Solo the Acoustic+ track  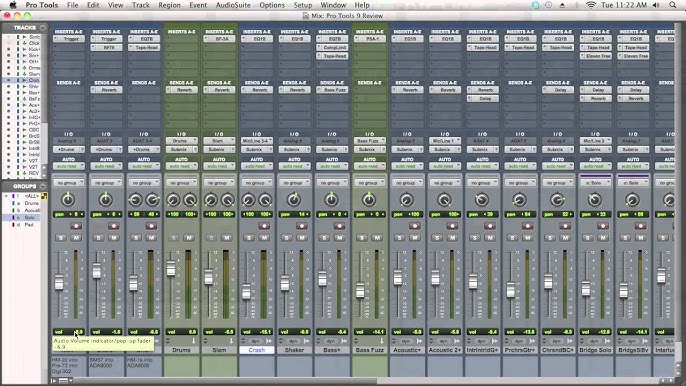coord(399,238)
